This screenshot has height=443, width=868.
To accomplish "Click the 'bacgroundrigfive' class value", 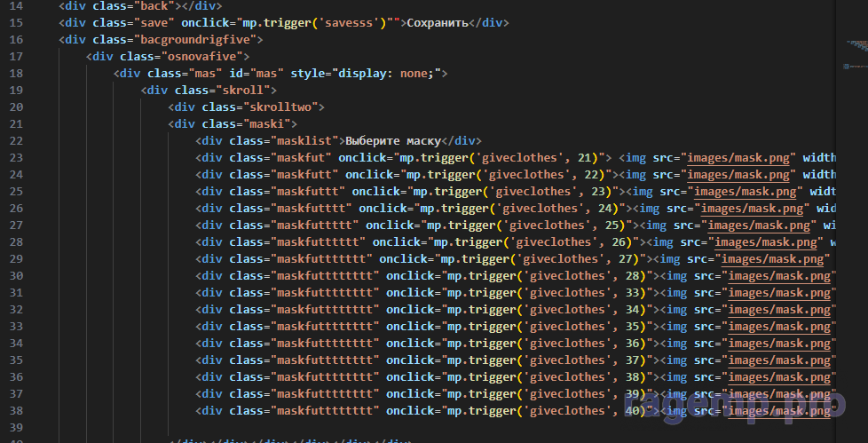I will pos(195,39).
